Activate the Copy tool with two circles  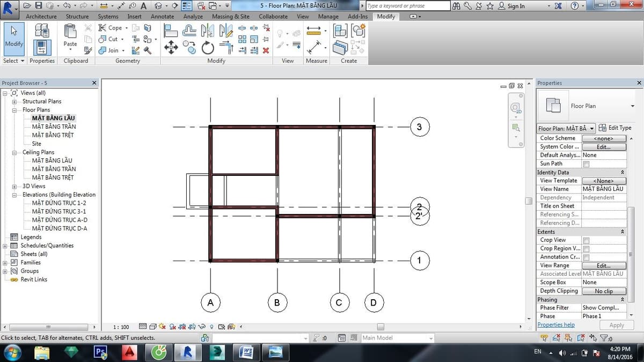[189, 48]
